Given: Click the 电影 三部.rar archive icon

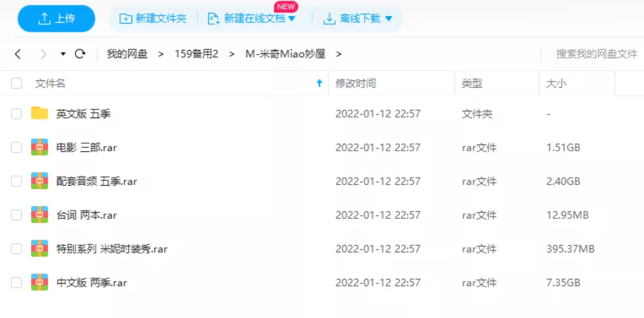Looking at the screenshot, I should (40, 147).
